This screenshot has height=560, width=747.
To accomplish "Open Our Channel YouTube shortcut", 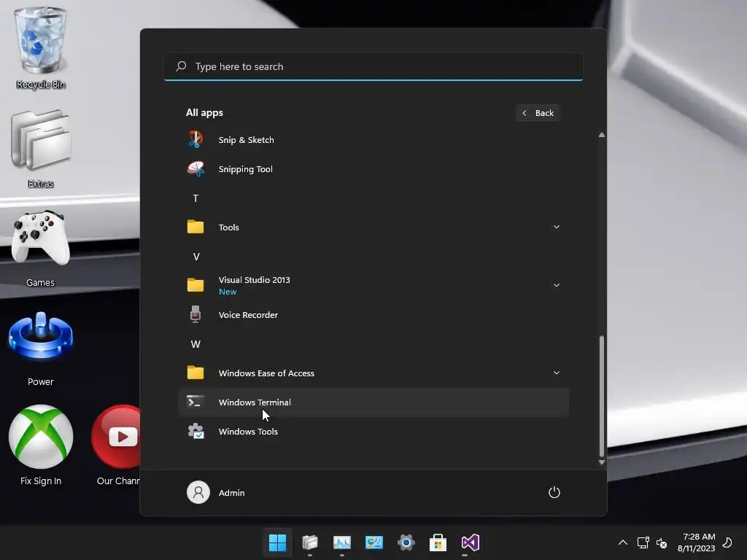I will pyautogui.click(x=117, y=446).
